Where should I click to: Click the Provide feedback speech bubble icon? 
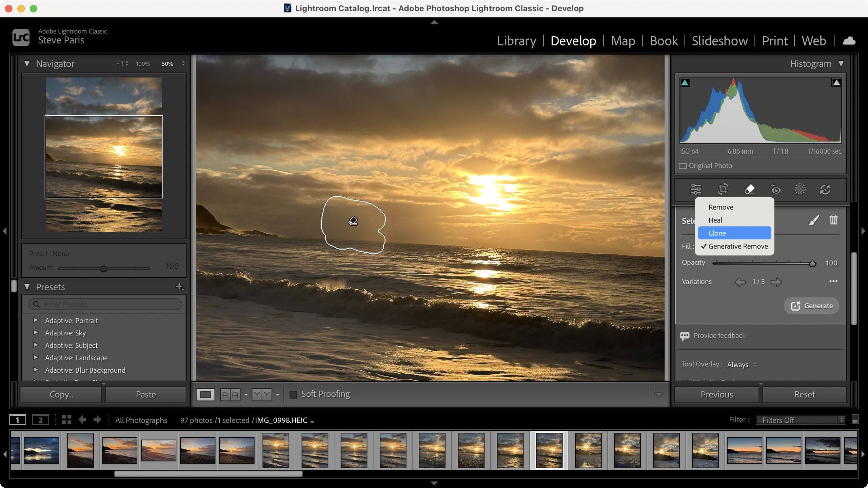pos(685,335)
